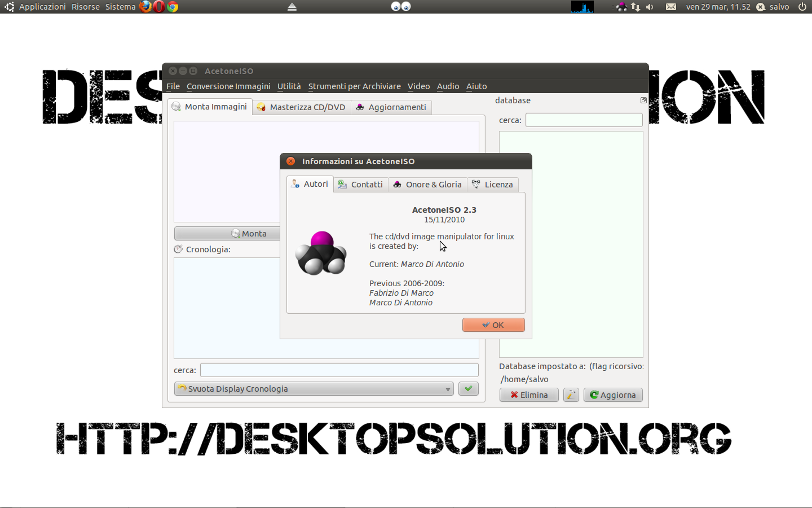
Task: Launch Firefox from the top panel
Action: pyautogui.click(x=145, y=7)
